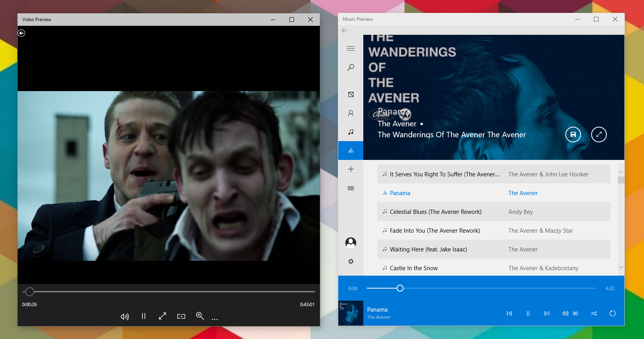Open The Avener & Kadebostany artist

coord(543,268)
